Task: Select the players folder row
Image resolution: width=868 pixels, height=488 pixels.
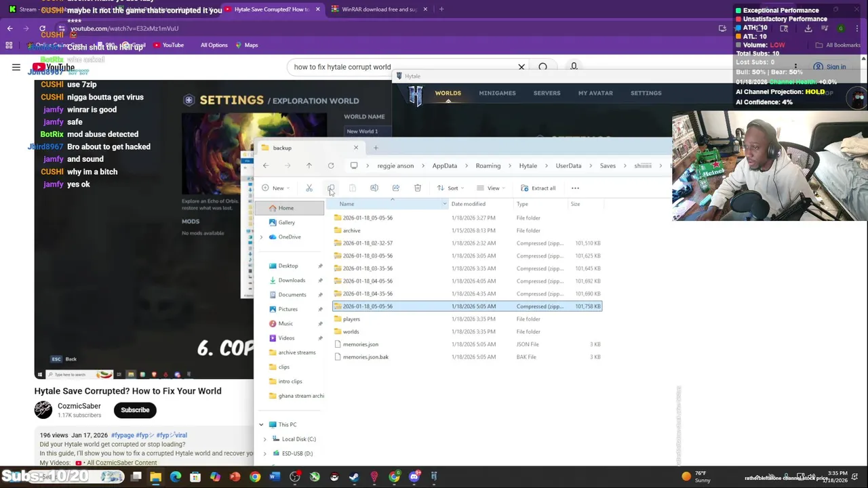Action: (x=467, y=319)
